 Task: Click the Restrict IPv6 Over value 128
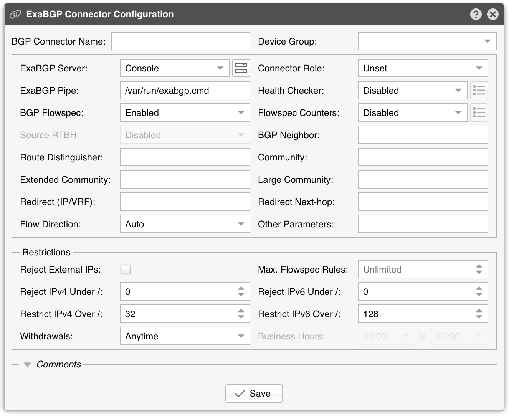point(371,314)
